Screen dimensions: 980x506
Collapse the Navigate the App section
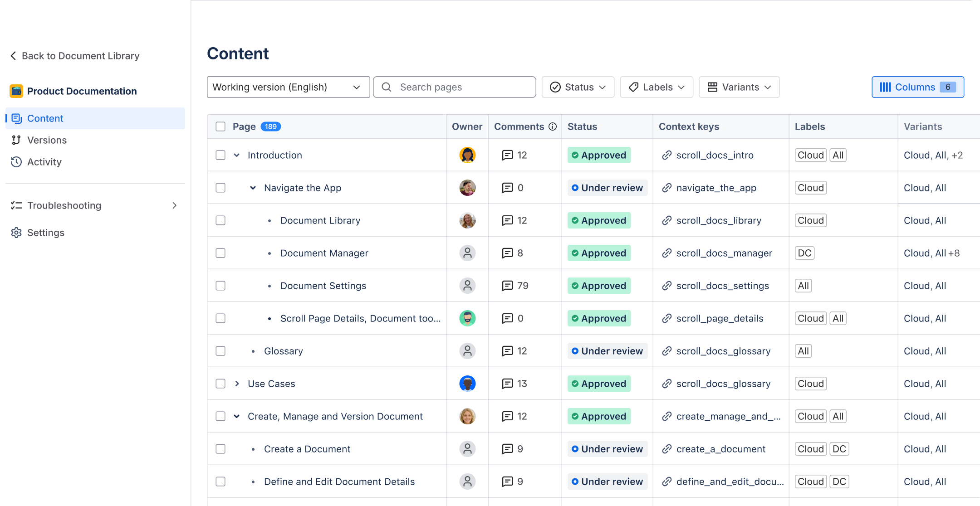253,188
